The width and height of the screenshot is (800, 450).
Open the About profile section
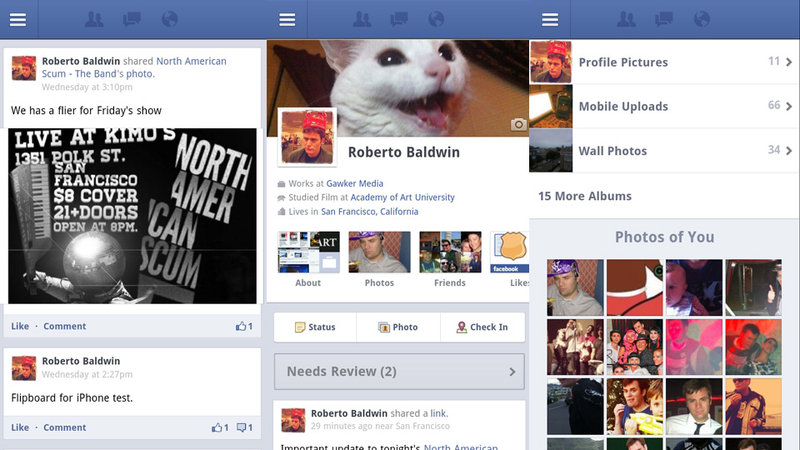308,260
